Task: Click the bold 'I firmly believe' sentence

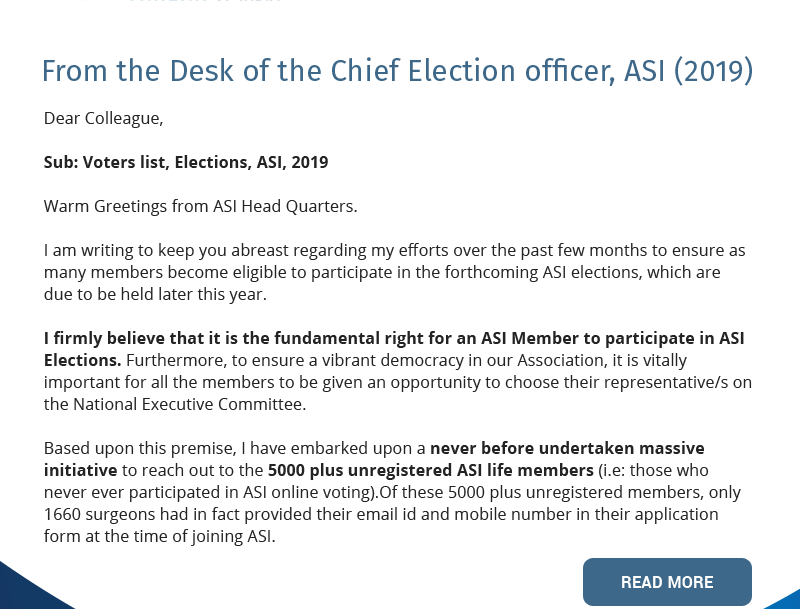Action: click(394, 338)
